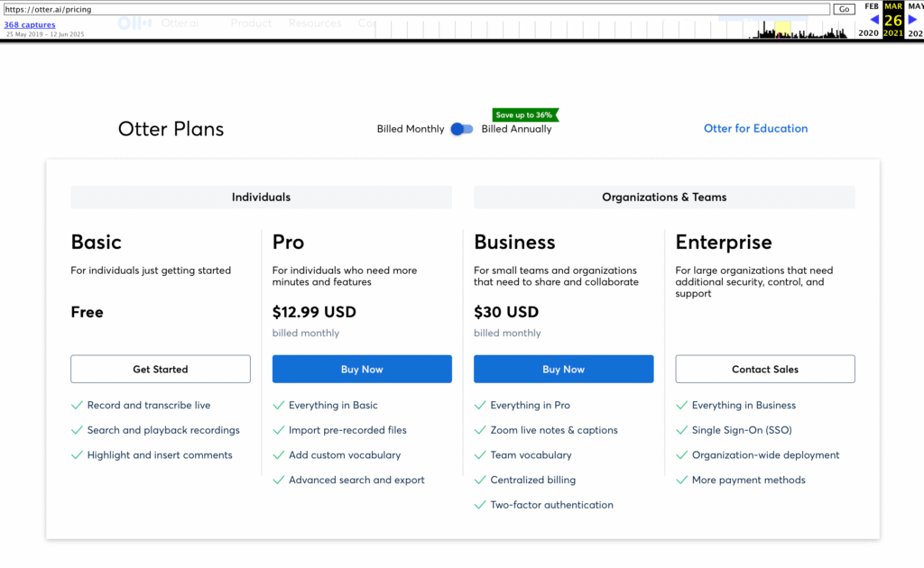Open the Otter for Education link
Screen dimensions: 924x568
click(x=755, y=128)
